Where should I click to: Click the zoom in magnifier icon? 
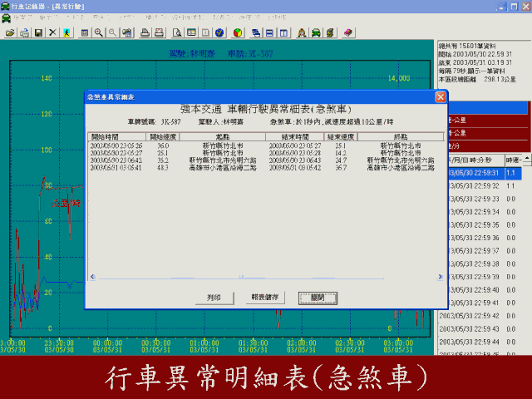click(99, 32)
